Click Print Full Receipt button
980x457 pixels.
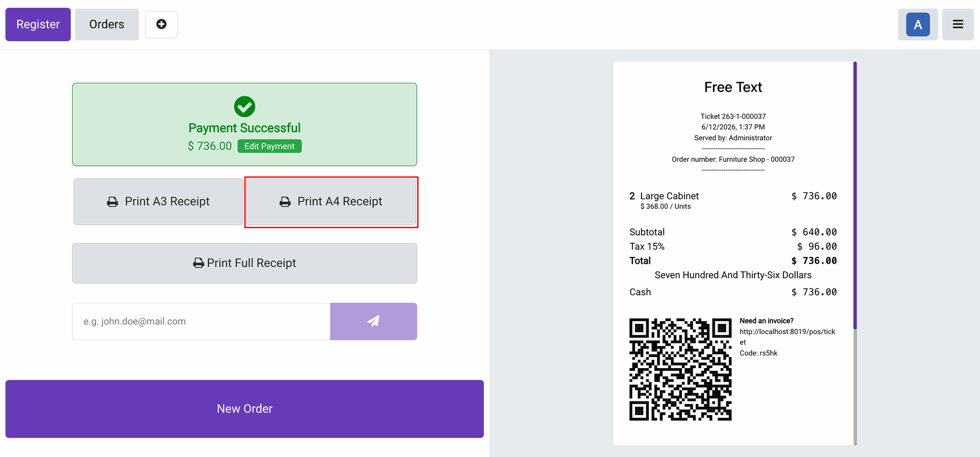(x=244, y=263)
